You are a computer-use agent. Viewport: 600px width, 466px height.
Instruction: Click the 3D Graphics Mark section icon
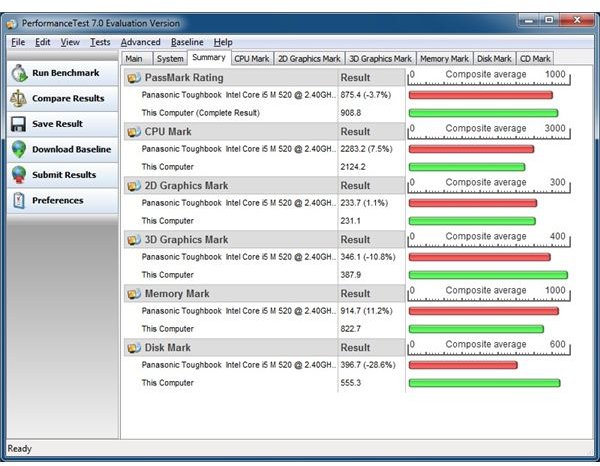(134, 240)
